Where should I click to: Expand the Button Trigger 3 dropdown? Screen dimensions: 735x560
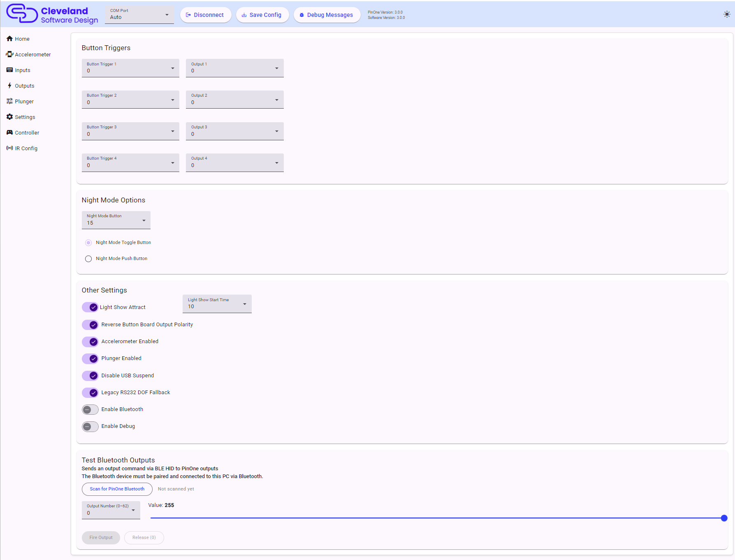[130, 131]
